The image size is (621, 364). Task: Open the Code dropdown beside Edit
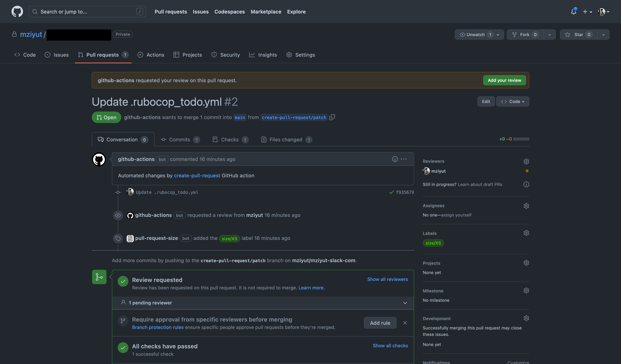click(513, 101)
